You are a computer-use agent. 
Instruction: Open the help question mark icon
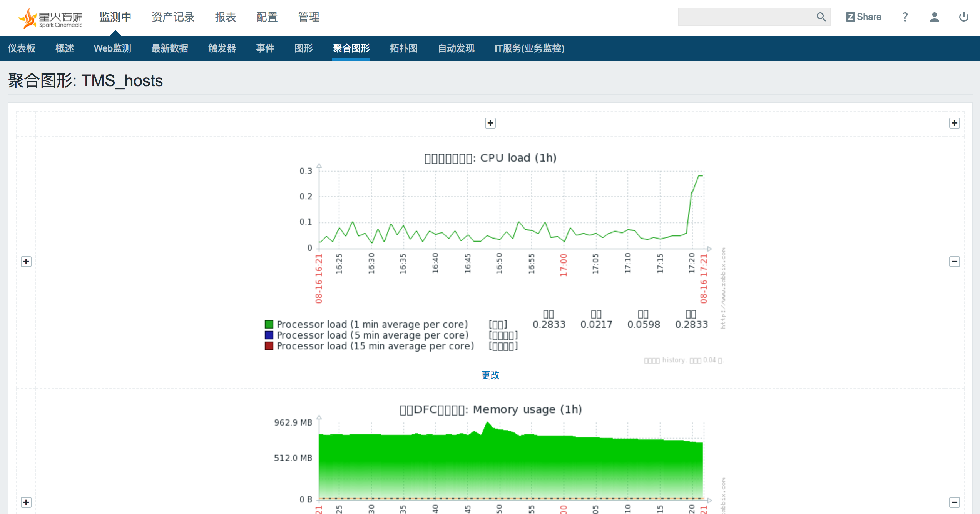click(905, 17)
